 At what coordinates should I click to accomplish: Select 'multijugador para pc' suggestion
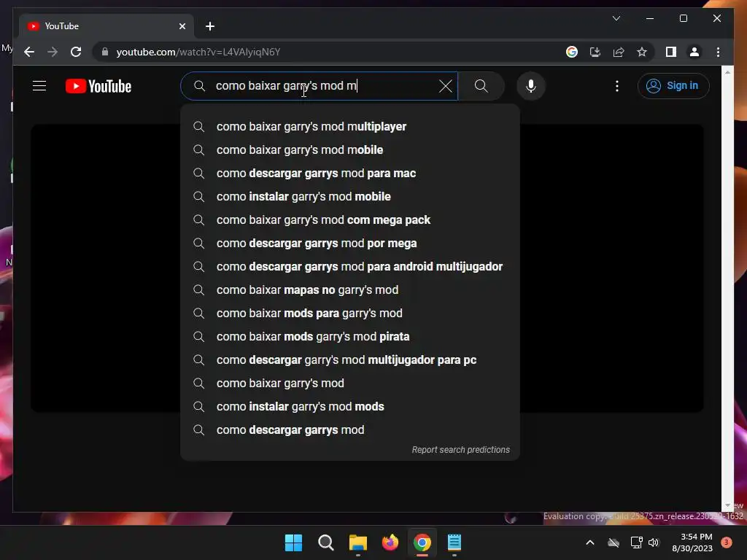349,360
